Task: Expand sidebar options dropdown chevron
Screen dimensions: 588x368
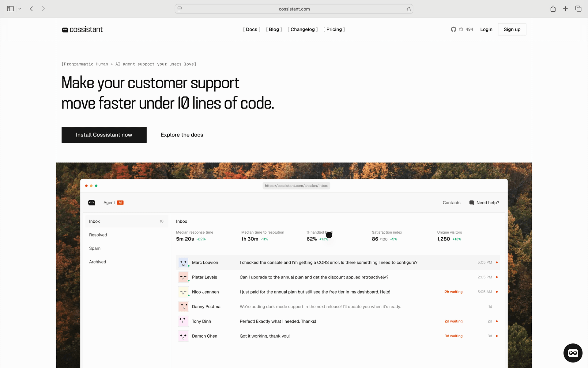Action: pos(20,9)
